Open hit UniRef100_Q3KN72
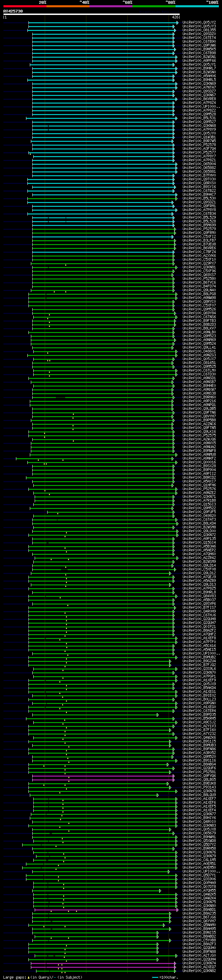This screenshot has height=980, width=222. tap(199, 535)
